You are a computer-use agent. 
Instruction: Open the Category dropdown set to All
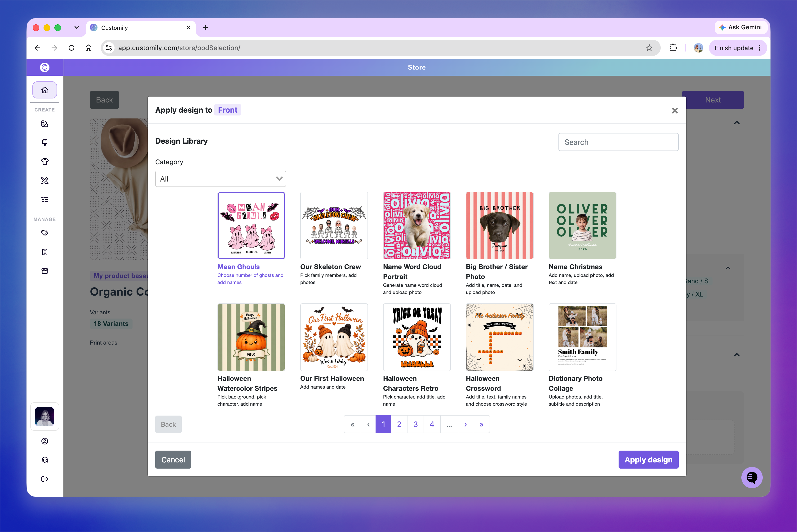click(x=221, y=179)
